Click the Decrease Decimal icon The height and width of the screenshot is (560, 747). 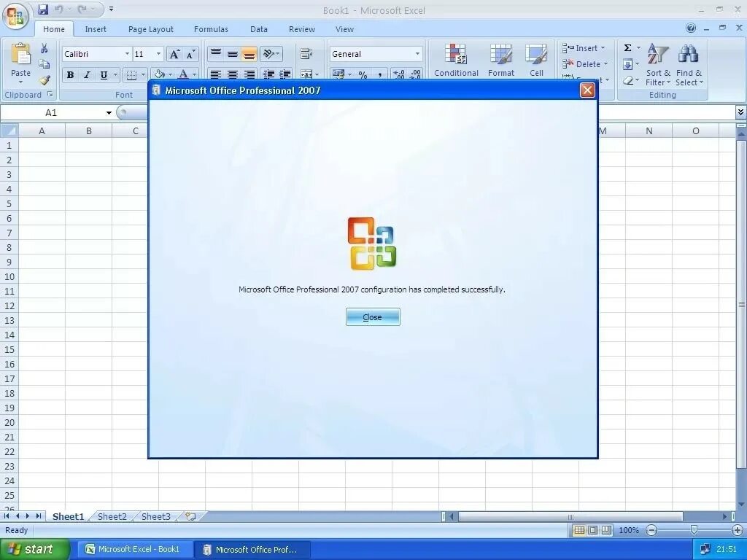point(415,74)
